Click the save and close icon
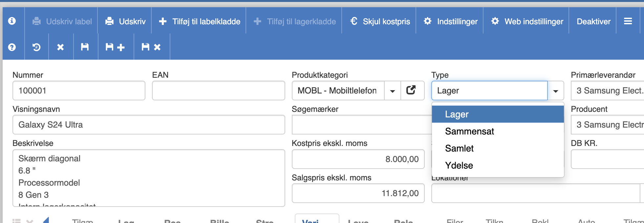Viewport: 644px width, 223px height. coord(151,47)
